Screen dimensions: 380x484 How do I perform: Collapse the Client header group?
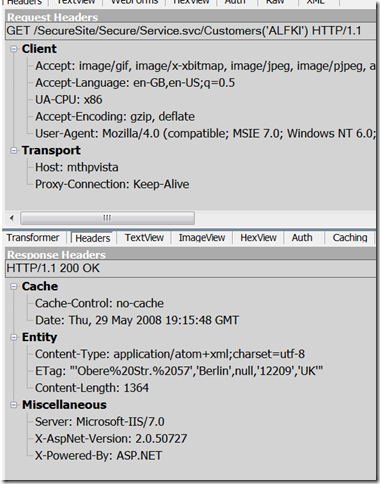[x=13, y=49]
